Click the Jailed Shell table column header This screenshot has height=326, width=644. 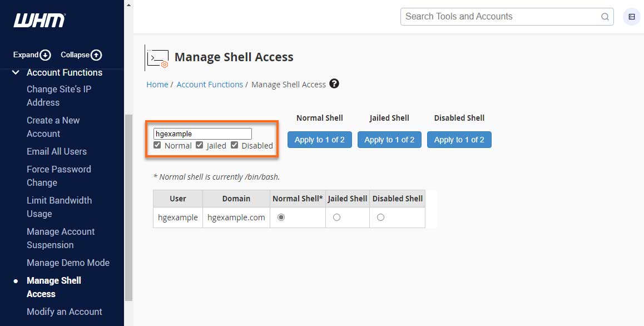tap(348, 199)
